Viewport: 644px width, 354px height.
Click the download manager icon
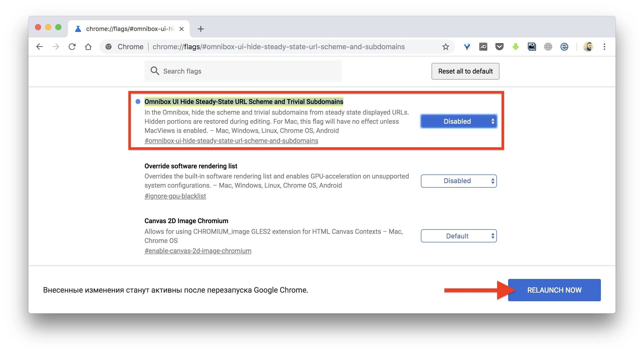[x=515, y=47]
